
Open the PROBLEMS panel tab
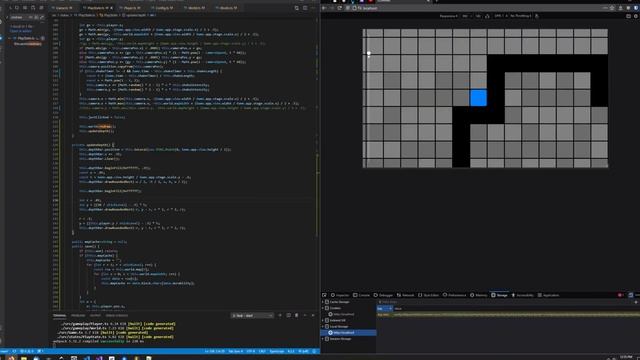click(78, 316)
